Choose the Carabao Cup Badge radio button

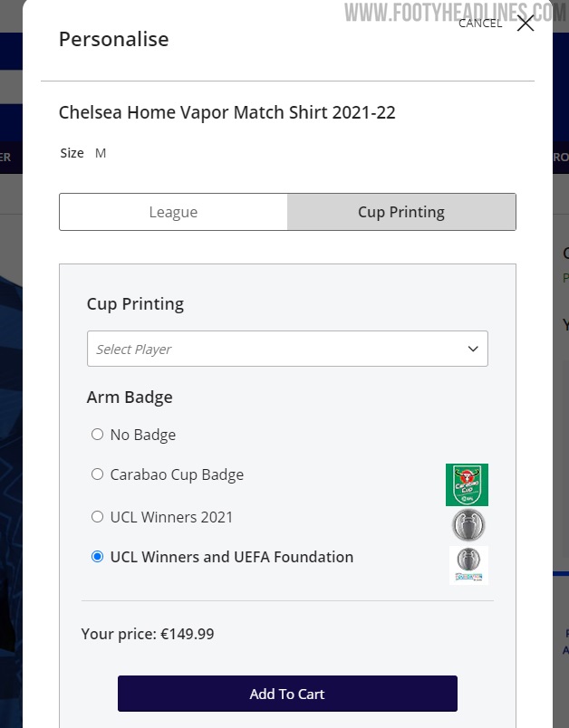pos(98,474)
